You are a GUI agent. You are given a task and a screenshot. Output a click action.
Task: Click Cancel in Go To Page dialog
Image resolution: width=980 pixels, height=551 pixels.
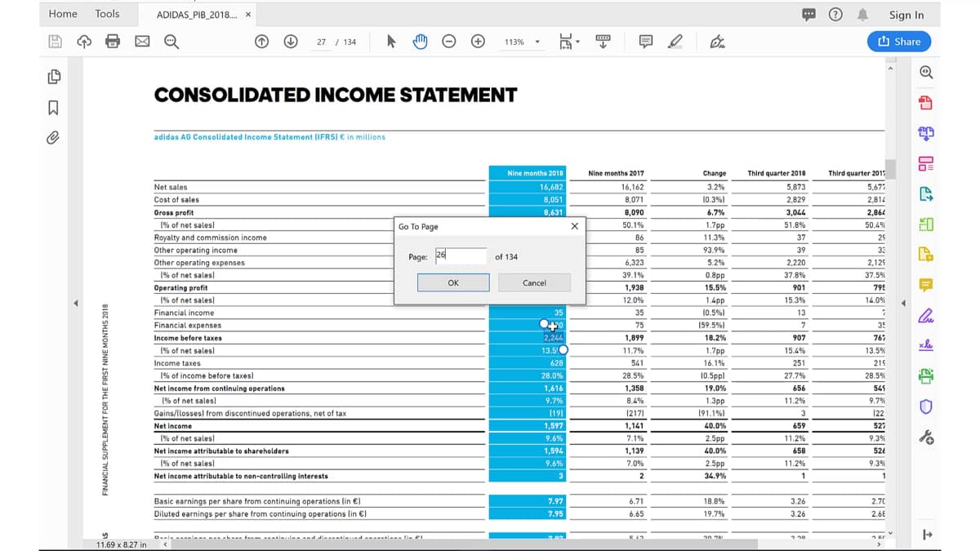pos(534,282)
